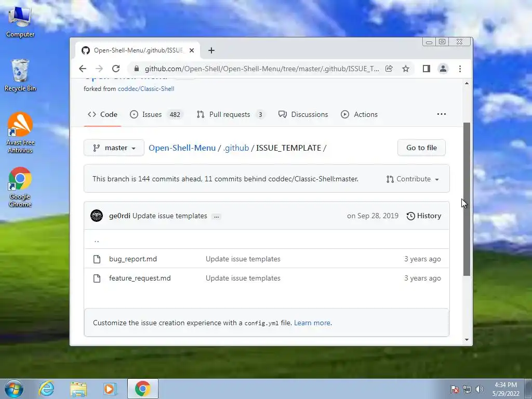Screen dimensions: 532x399
Task: Click the scrollbar up arrow
Action: [x=467, y=84]
